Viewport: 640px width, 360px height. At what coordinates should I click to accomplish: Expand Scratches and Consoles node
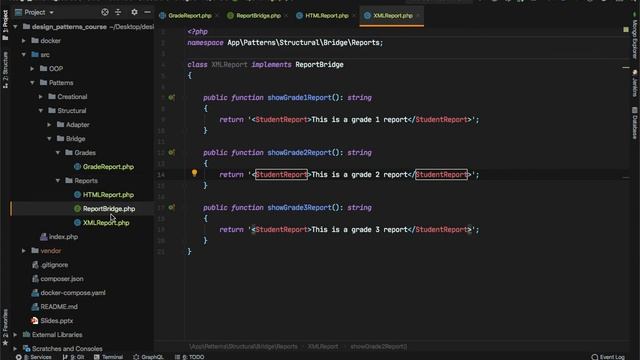click(x=16, y=349)
